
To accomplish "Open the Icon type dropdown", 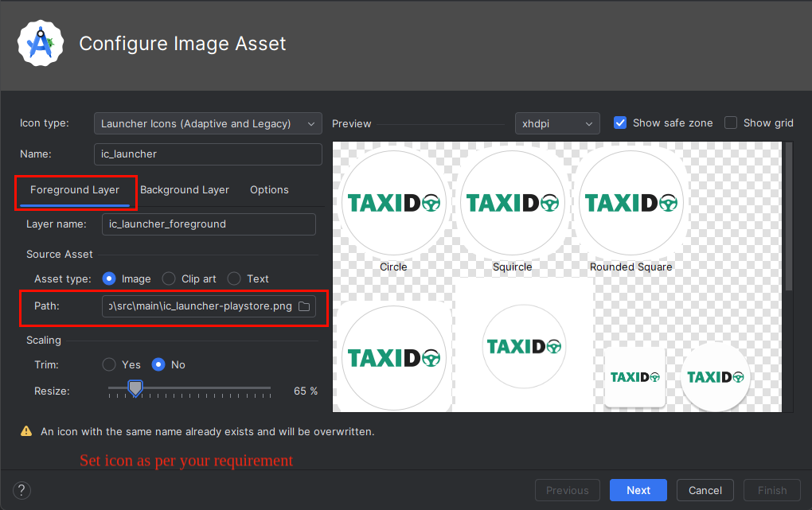I will pyautogui.click(x=208, y=123).
